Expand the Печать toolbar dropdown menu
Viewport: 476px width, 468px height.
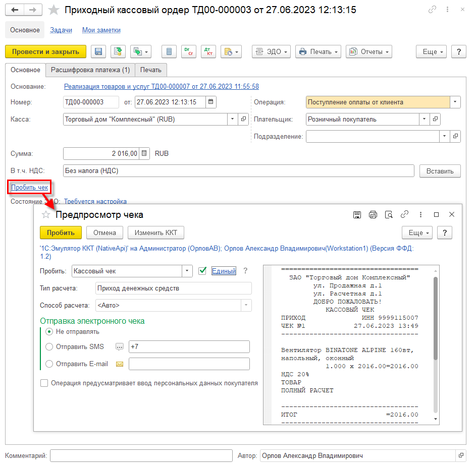318,51
